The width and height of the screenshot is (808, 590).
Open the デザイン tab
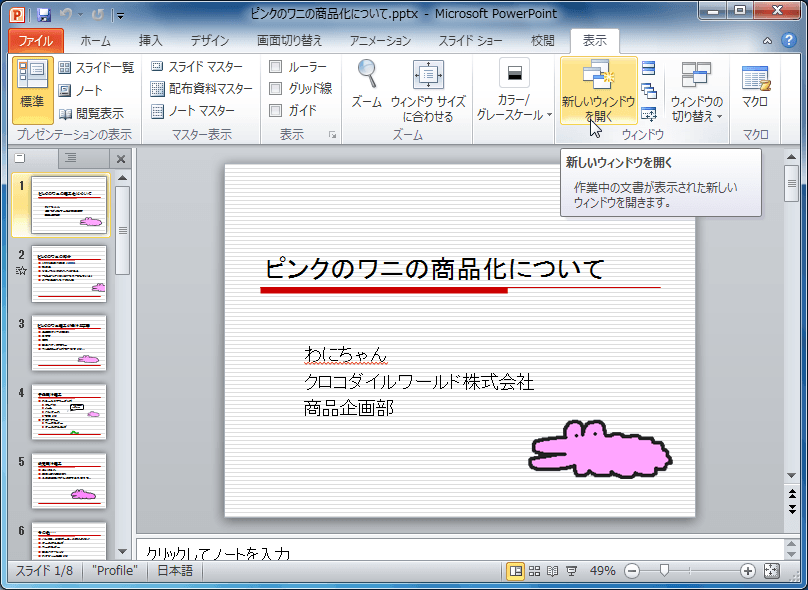click(210, 41)
